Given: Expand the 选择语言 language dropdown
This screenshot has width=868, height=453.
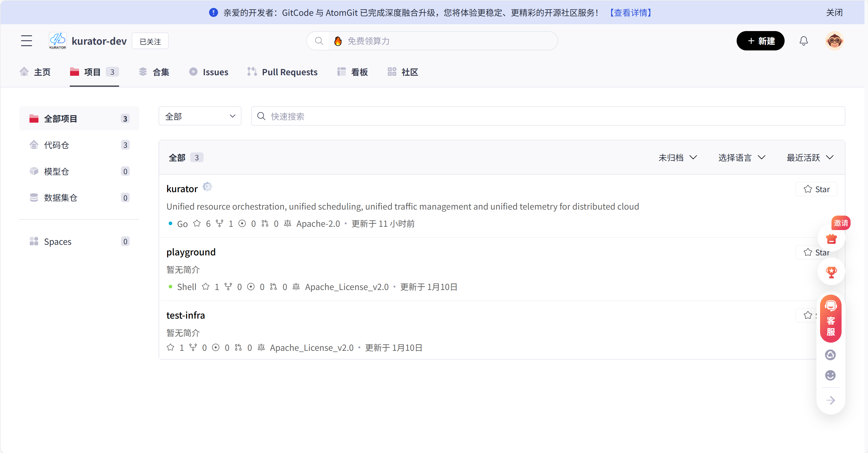Looking at the screenshot, I should [x=742, y=157].
